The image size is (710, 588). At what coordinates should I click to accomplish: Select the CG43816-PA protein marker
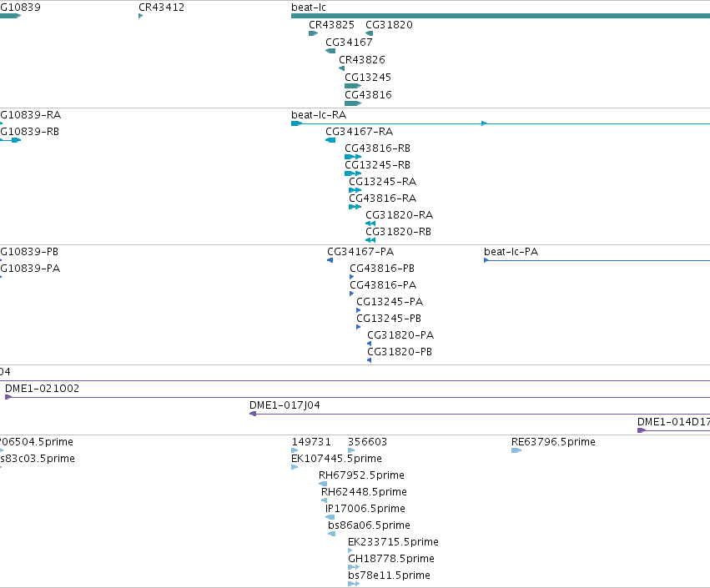tap(352, 294)
